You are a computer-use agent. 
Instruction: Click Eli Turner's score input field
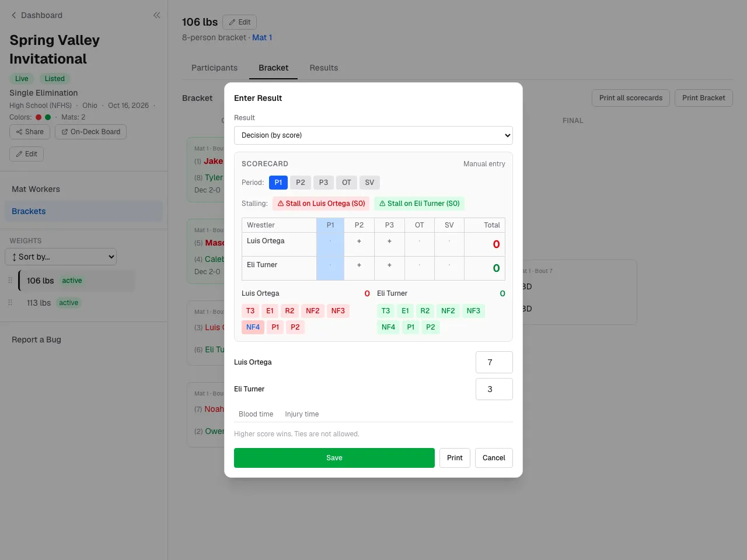(494, 389)
